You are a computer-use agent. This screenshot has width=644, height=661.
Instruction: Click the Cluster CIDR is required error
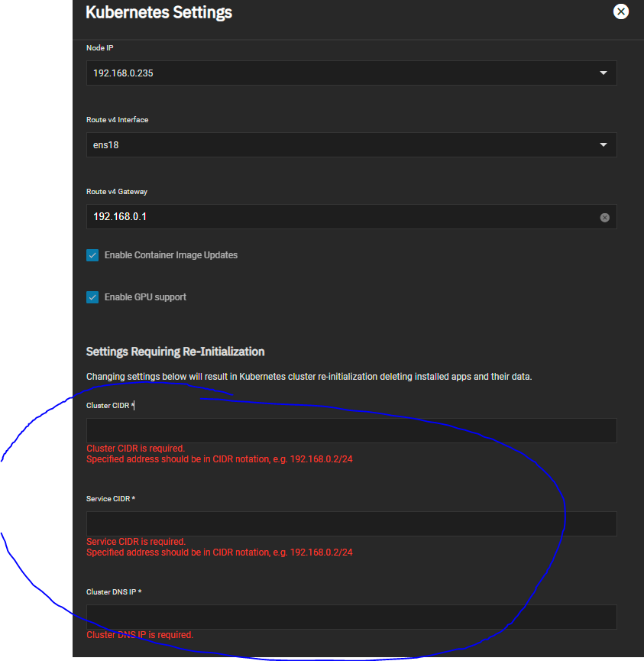tap(135, 449)
